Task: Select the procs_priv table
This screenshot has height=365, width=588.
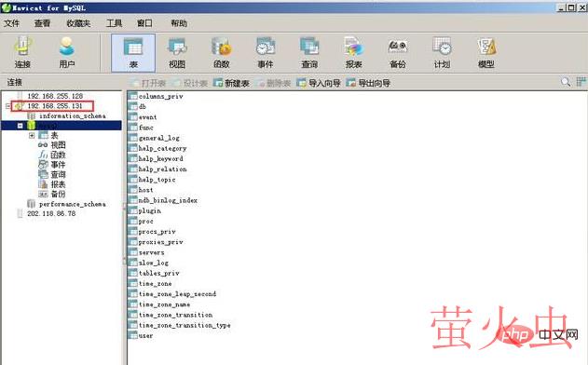Action: [157, 232]
